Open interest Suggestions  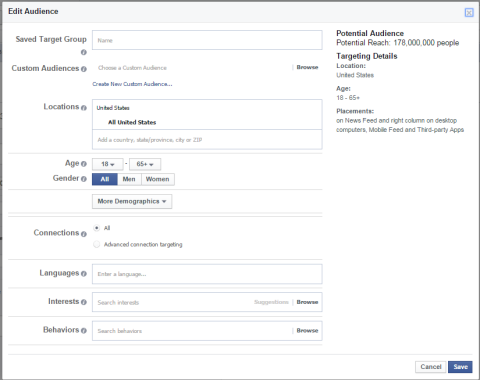click(271, 302)
